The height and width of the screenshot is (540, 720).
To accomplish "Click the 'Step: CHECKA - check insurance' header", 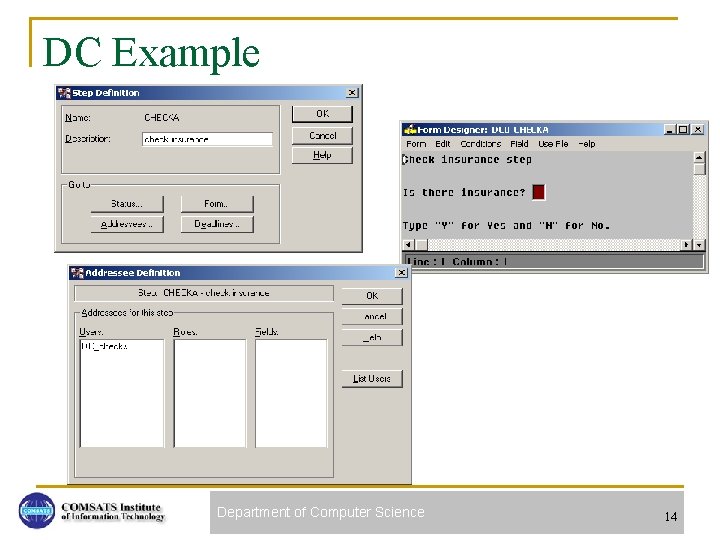I will [x=204, y=293].
